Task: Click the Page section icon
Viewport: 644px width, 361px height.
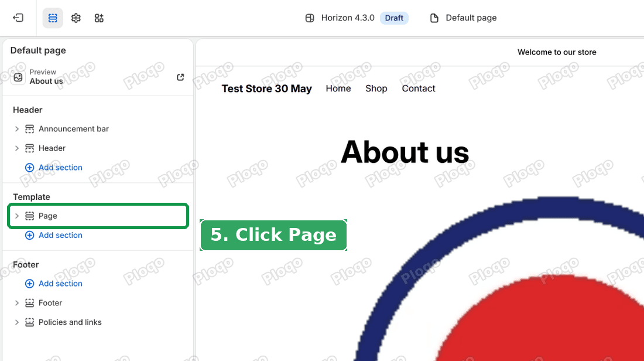Action: point(30,216)
